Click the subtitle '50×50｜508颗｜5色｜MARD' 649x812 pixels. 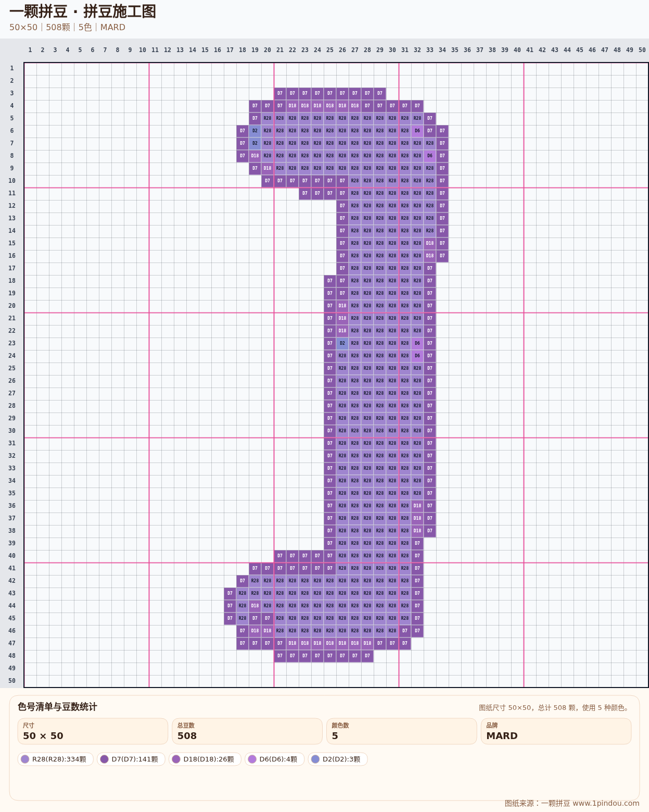coord(67,27)
